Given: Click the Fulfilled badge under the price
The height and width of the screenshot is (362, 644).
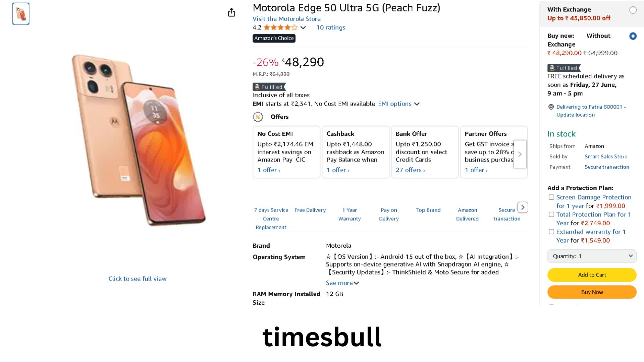Looking at the screenshot, I should click(x=269, y=87).
